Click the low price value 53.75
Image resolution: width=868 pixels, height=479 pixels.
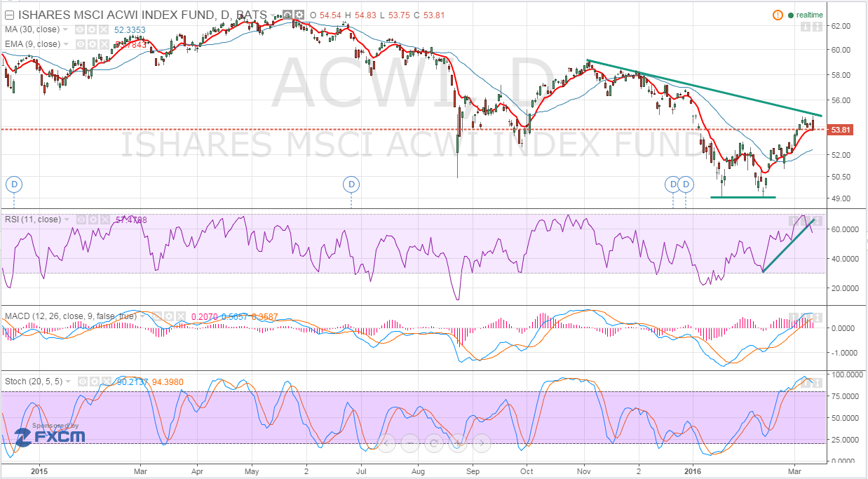pos(399,15)
